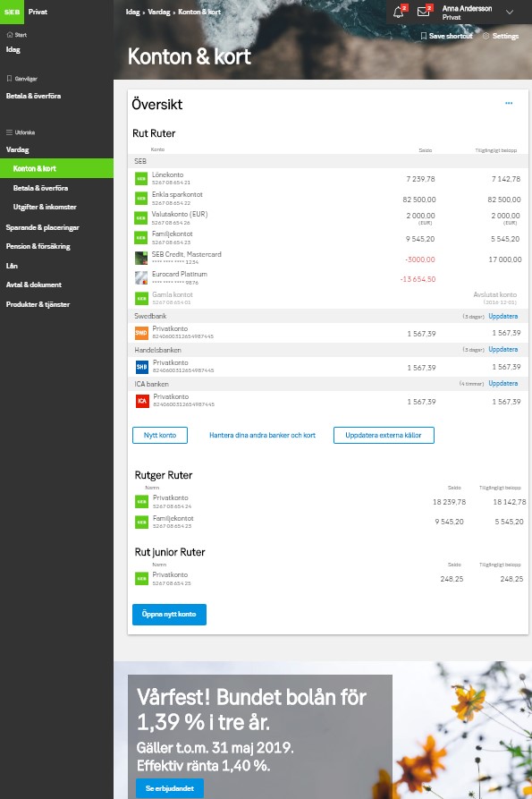Click Se erbjudandet button in banner
532x799 pixels.
click(170, 788)
